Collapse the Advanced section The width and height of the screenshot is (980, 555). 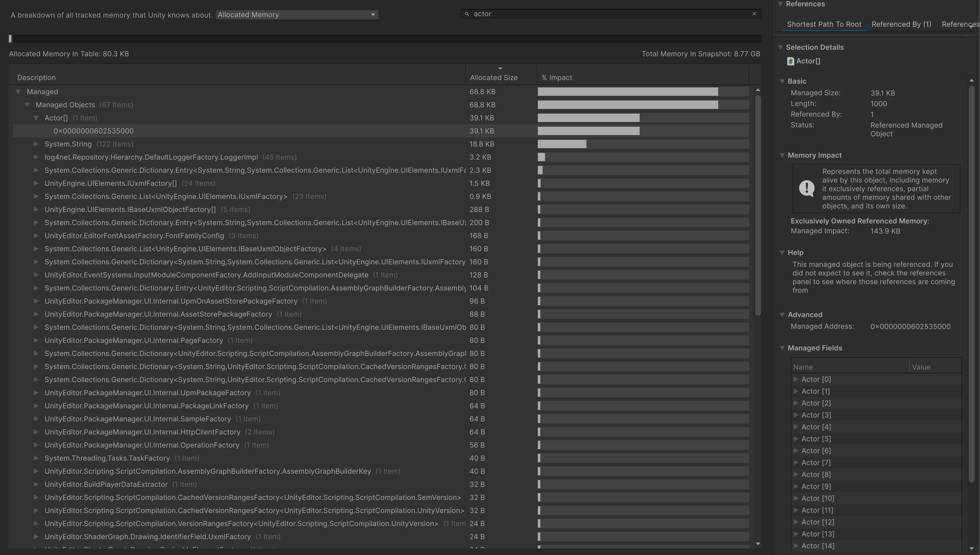click(x=782, y=315)
